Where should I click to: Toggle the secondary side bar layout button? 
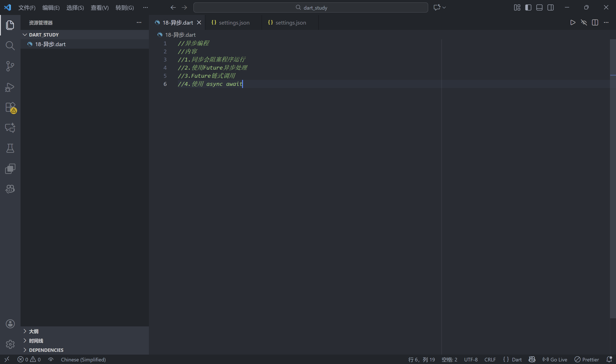(551, 8)
